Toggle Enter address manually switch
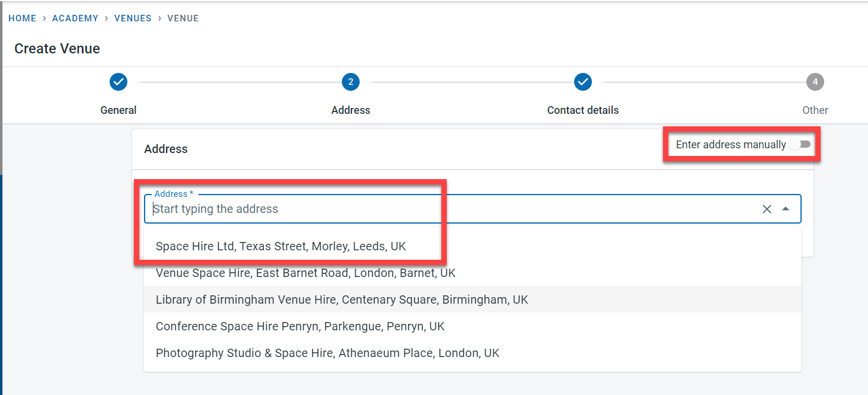Image resolution: width=868 pixels, height=395 pixels. (800, 145)
